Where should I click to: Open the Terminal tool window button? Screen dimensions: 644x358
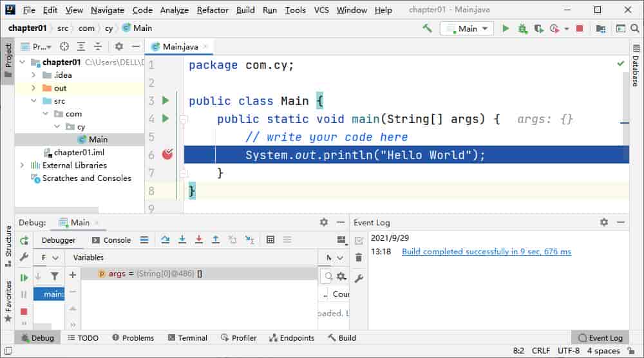click(187, 338)
